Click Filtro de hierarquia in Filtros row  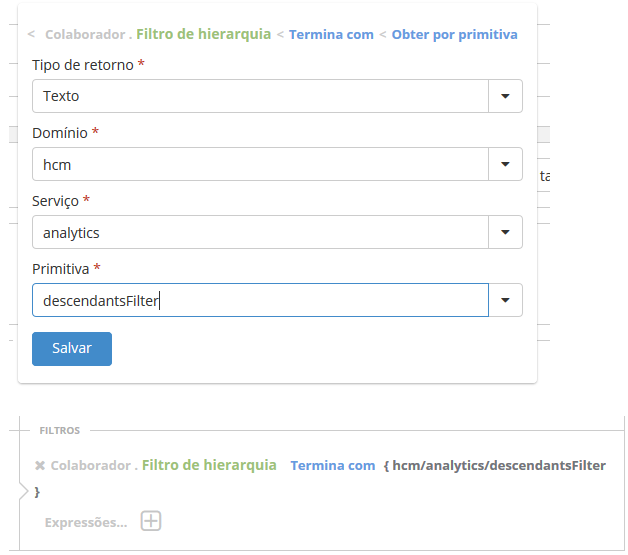tap(209, 465)
